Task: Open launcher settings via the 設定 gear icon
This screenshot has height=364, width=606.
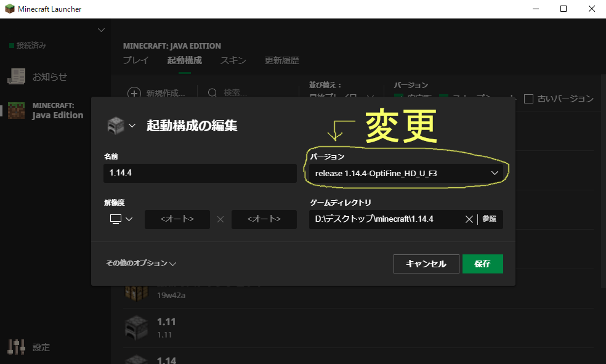Action: click(16, 347)
